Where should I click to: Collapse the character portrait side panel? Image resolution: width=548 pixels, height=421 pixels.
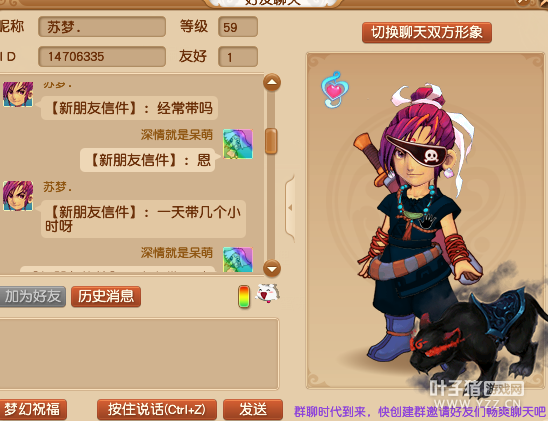(290, 208)
